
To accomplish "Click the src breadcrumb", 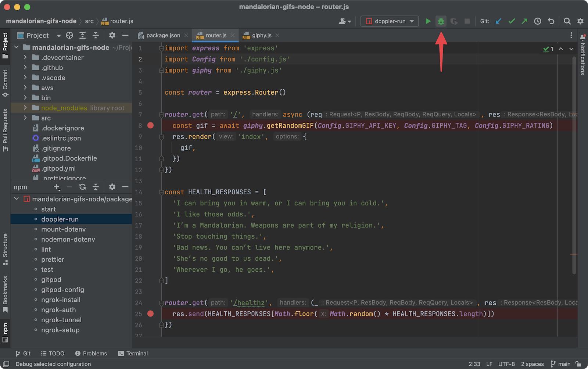I will [89, 21].
